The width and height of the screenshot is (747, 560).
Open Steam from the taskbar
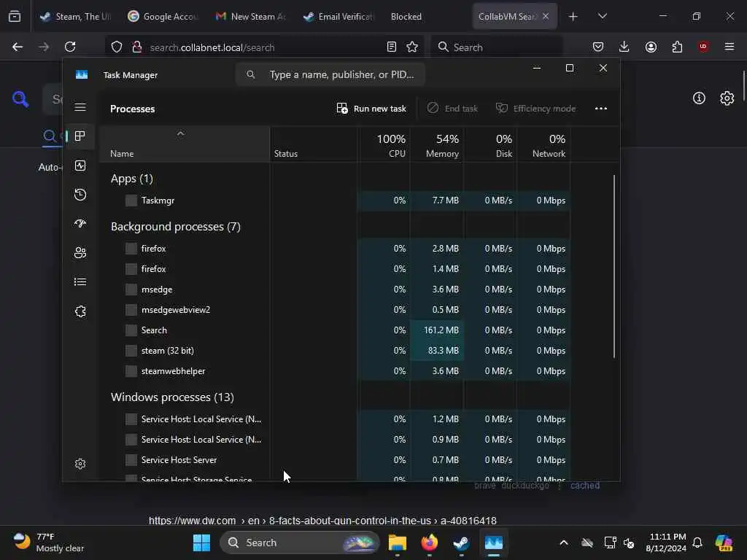pos(461,542)
